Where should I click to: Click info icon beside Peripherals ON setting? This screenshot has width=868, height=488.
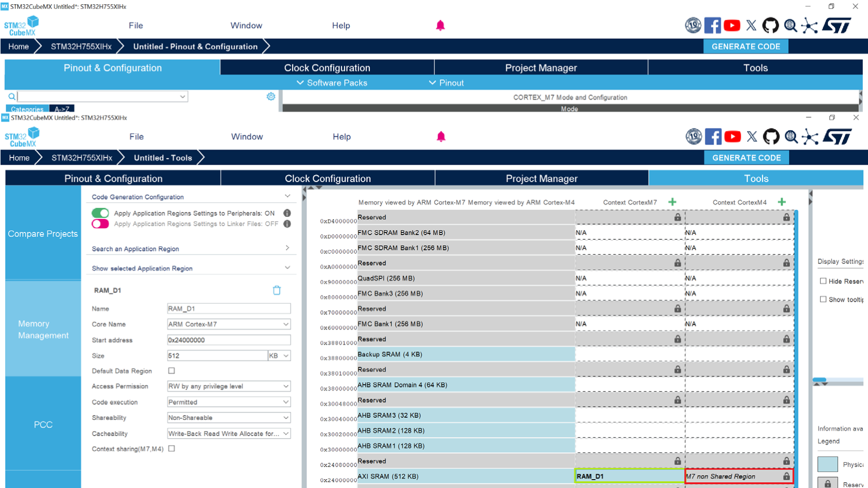287,213
